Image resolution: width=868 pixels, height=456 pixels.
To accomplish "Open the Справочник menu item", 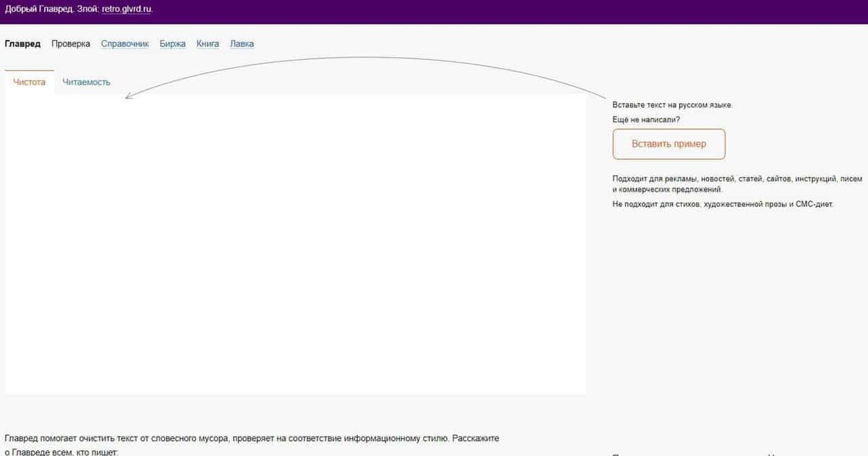I will click(x=125, y=43).
